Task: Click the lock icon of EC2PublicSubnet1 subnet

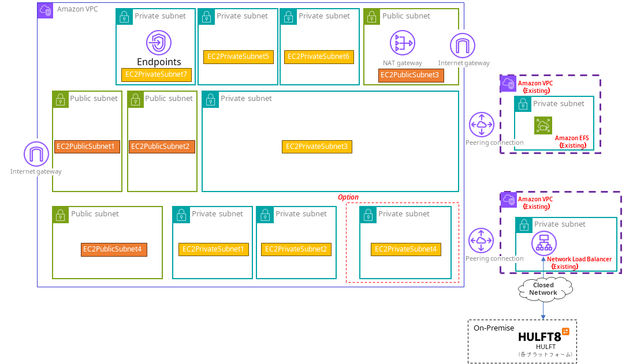Action: [x=60, y=100]
